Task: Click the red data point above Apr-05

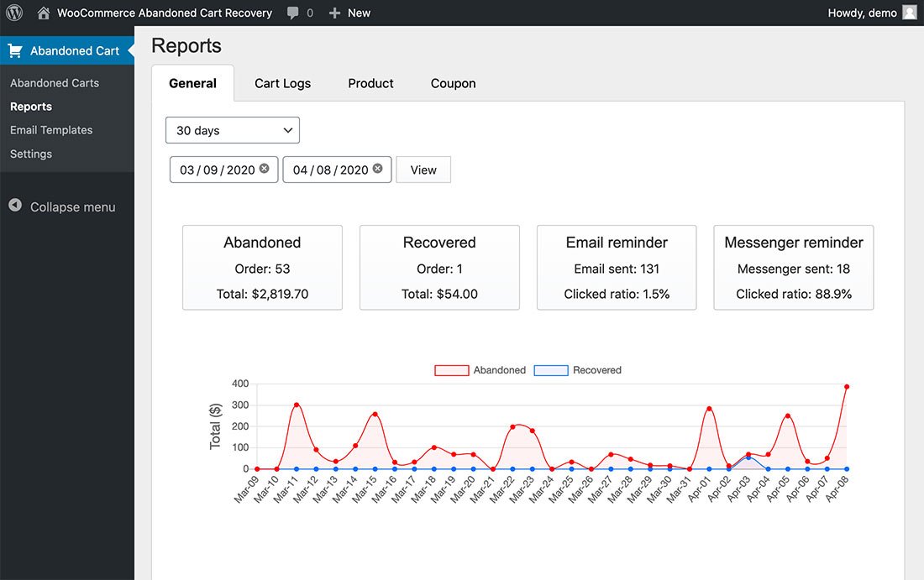Action: click(788, 416)
